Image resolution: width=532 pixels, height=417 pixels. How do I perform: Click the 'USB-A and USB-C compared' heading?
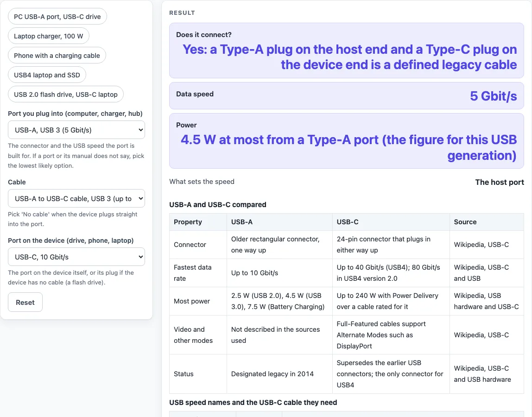click(x=218, y=205)
